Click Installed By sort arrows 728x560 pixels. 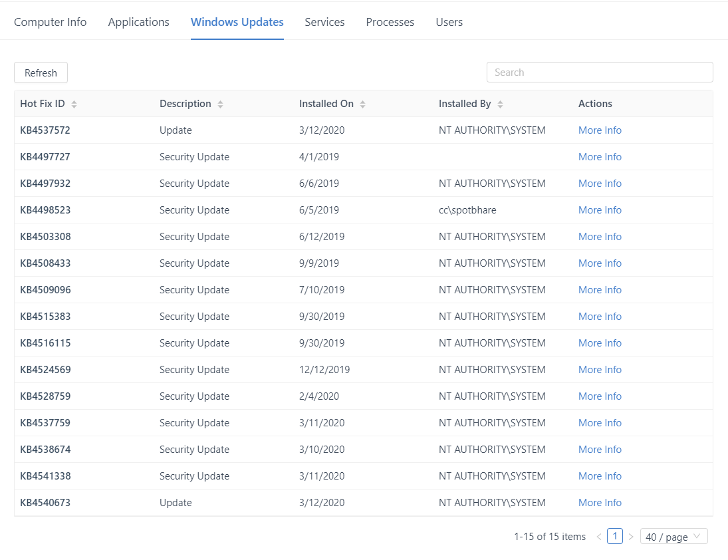pyautogui.click(x=500, y=104)
